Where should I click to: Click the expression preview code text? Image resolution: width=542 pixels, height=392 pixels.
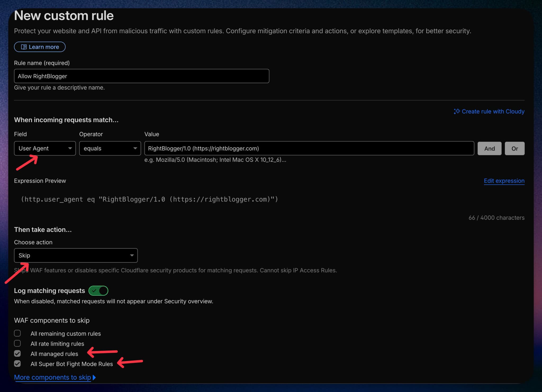(150, 199)
